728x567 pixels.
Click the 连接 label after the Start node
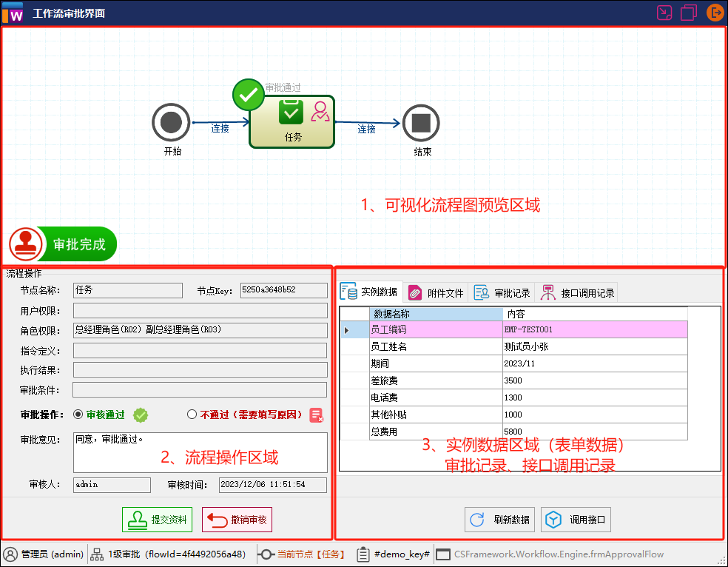click(220, 129)
